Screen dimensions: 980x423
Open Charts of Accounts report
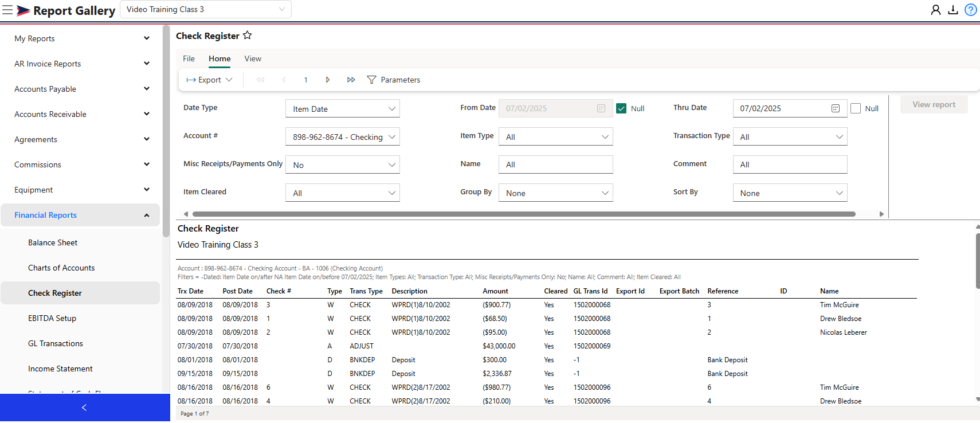(61, 268)
